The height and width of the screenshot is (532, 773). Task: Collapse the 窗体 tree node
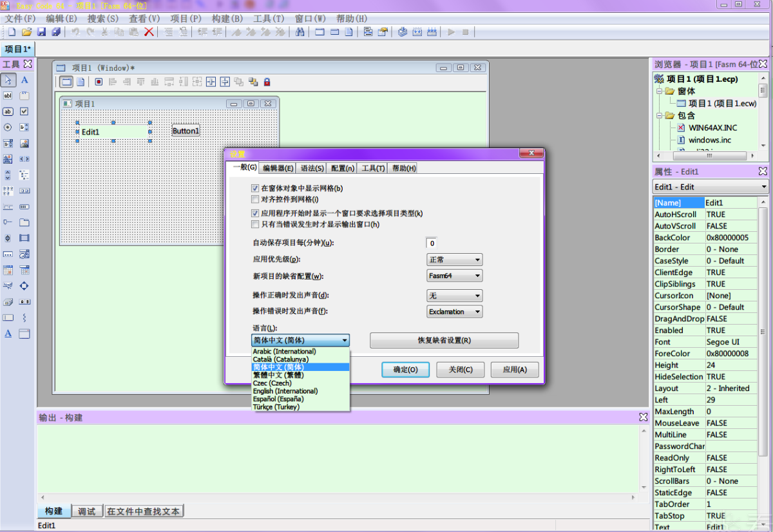pyautogui.click(x=660, y=91)
